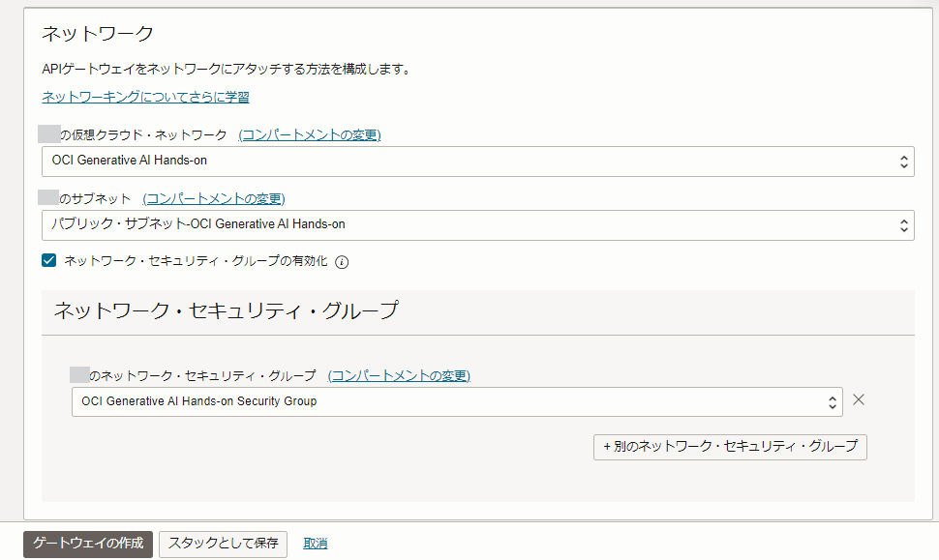Screen dimensions: 939x560
Task: Change compartment for virtual cloud network
Action: point(310,135)
